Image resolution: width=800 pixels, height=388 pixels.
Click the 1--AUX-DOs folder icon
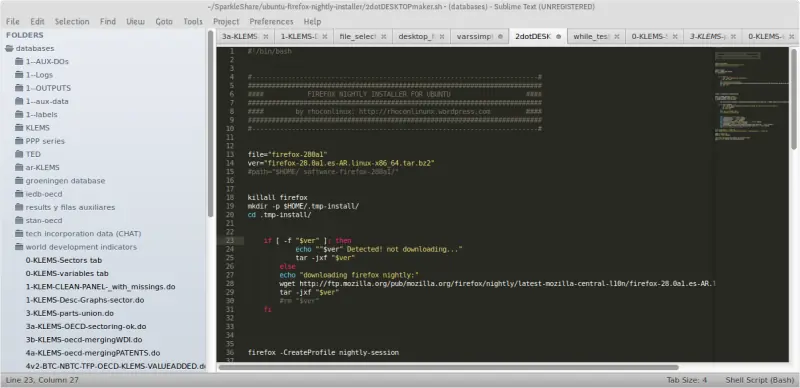click(x=19, y=61)
